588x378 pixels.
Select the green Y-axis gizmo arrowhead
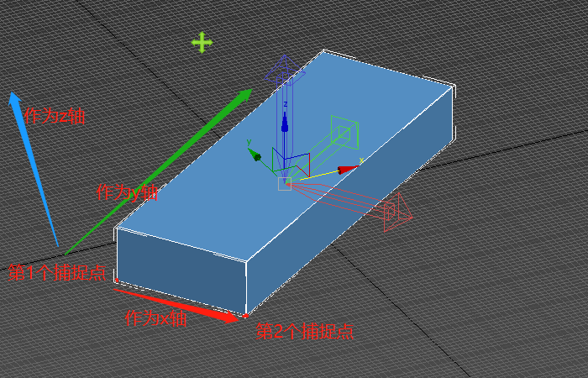tap(255, 156)
